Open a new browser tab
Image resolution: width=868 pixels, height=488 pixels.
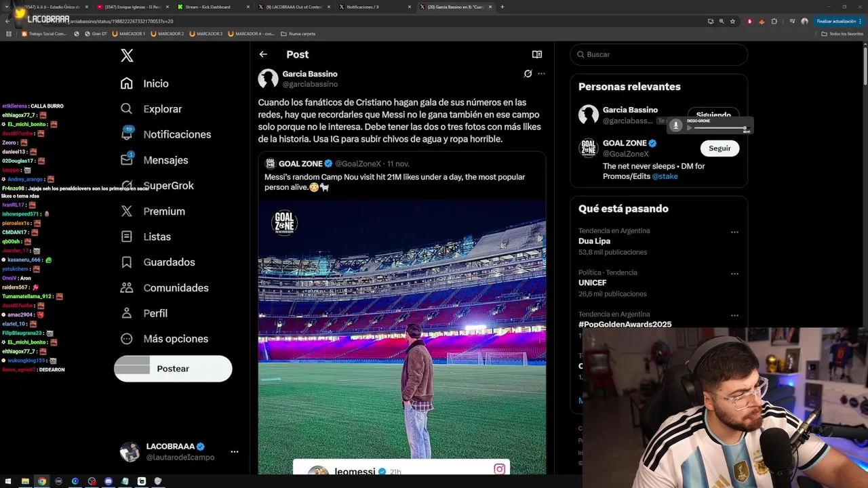coord(502,7)
